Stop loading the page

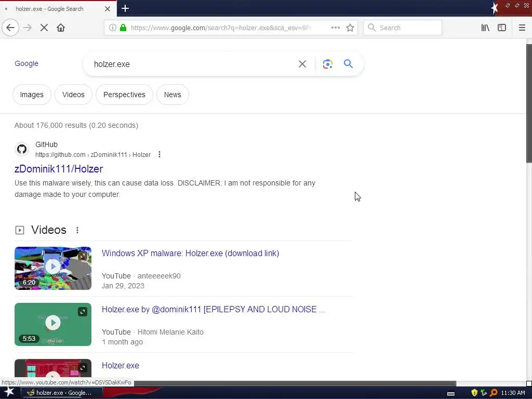point(44,28)
